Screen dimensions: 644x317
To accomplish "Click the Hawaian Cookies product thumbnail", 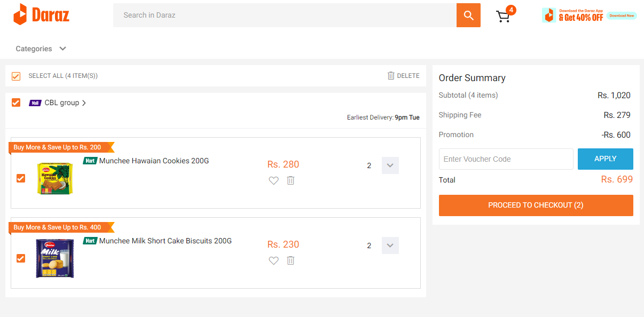I will [x=55, y=178].
